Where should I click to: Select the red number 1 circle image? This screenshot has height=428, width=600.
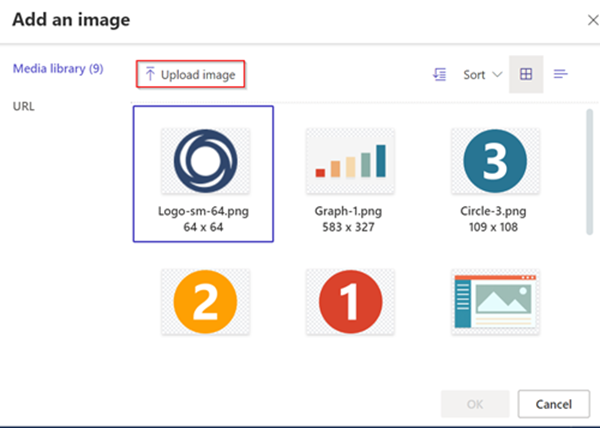click(x=350, y=302)
